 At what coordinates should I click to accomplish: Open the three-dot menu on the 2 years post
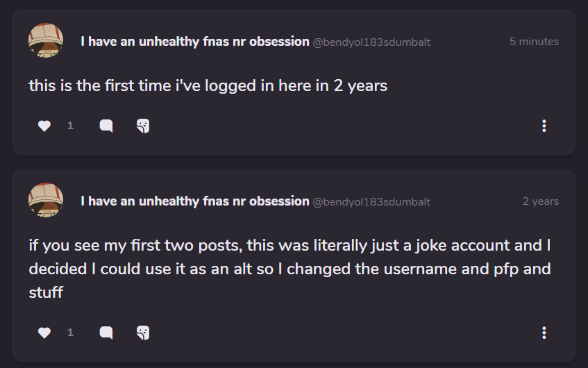coord(544,333)
